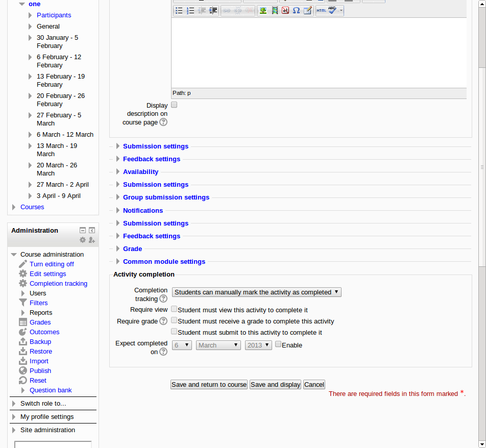The width and height of the screenshot is (486, 448).
Task: Expand the Notifications section
Action: point(143,210)
